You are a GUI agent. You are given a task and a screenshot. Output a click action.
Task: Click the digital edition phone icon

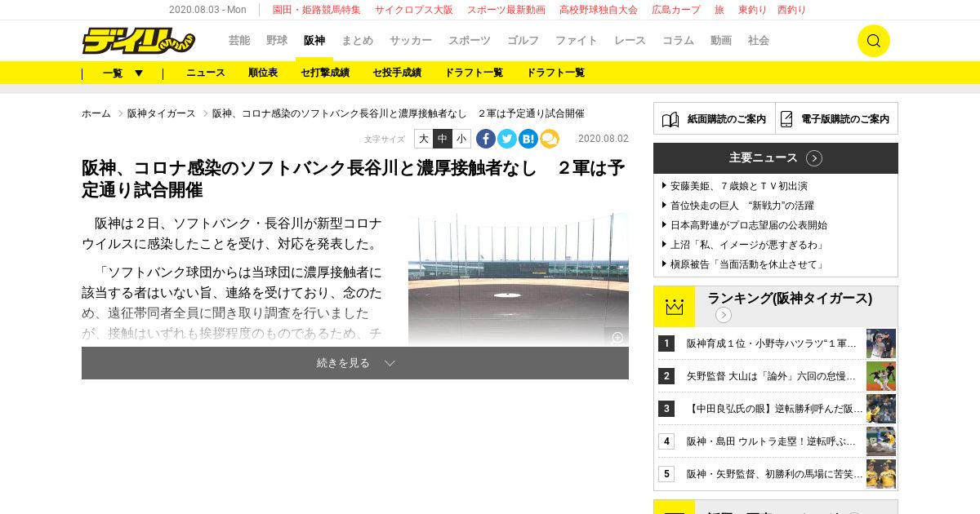[786, 119]
